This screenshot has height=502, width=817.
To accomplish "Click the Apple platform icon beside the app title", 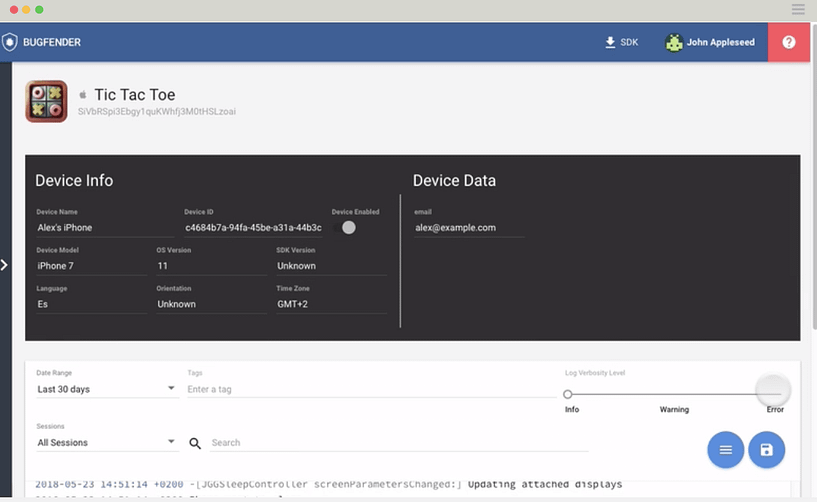I will [x=82, y=95].
